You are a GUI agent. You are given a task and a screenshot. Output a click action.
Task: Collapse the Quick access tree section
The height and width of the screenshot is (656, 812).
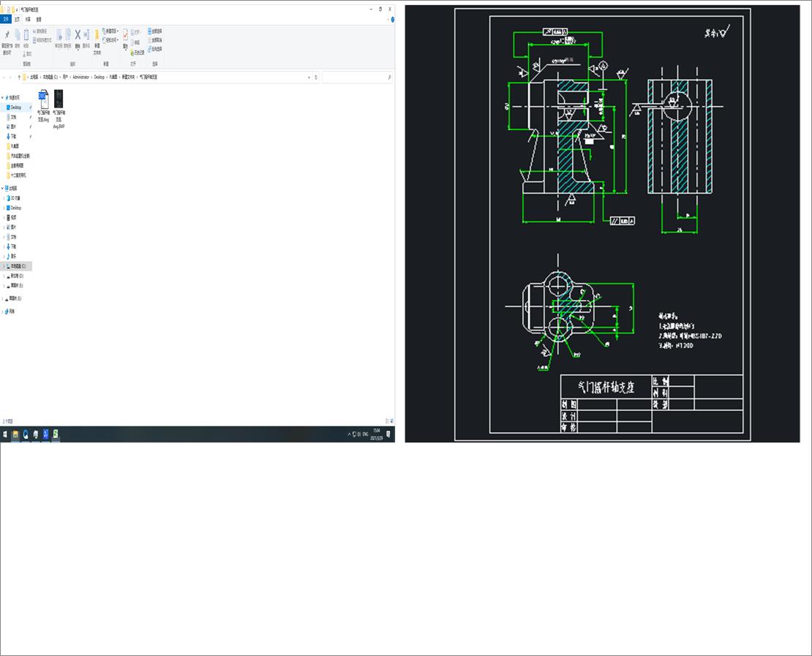(x=3, y=97)
